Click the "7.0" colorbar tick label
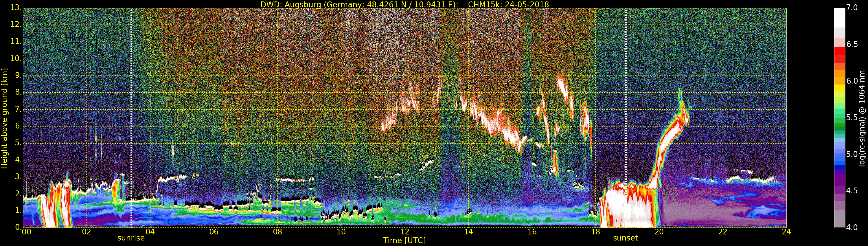 pyautogui.click(x=852, y=8)
